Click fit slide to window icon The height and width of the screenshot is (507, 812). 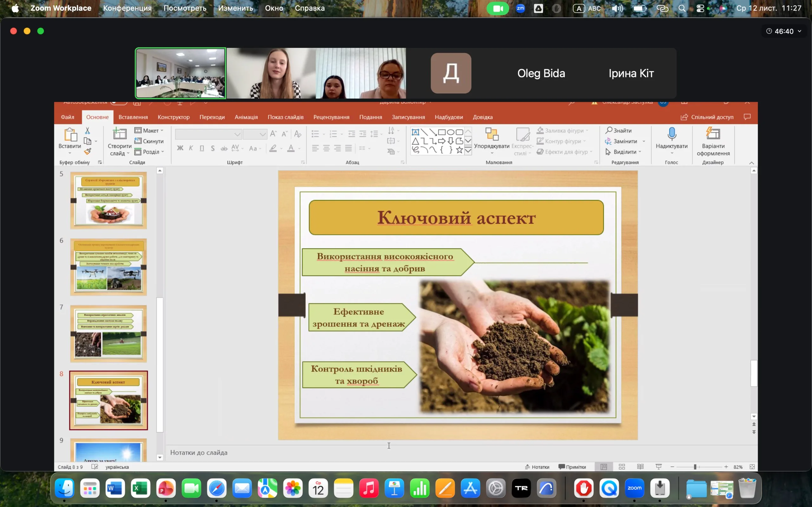752,467
